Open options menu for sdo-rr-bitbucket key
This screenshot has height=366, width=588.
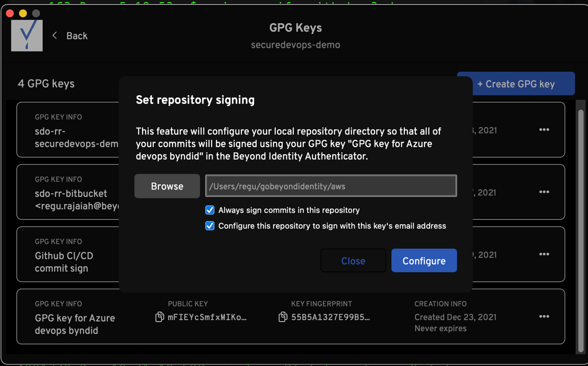point(544,192)
